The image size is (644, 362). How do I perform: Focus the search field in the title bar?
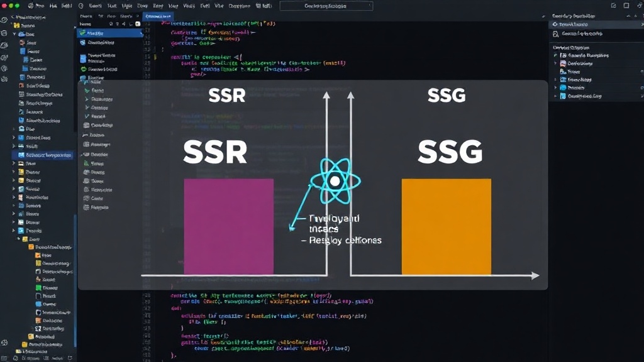pos(326,6)
